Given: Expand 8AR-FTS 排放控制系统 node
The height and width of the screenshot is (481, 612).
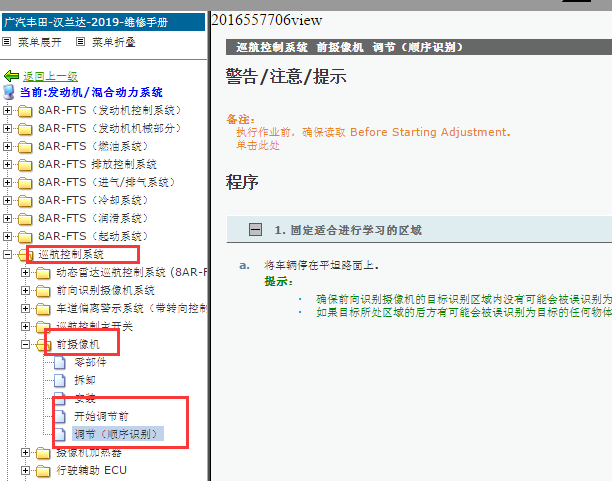Looking at the screenshot, I should (7, 164).
